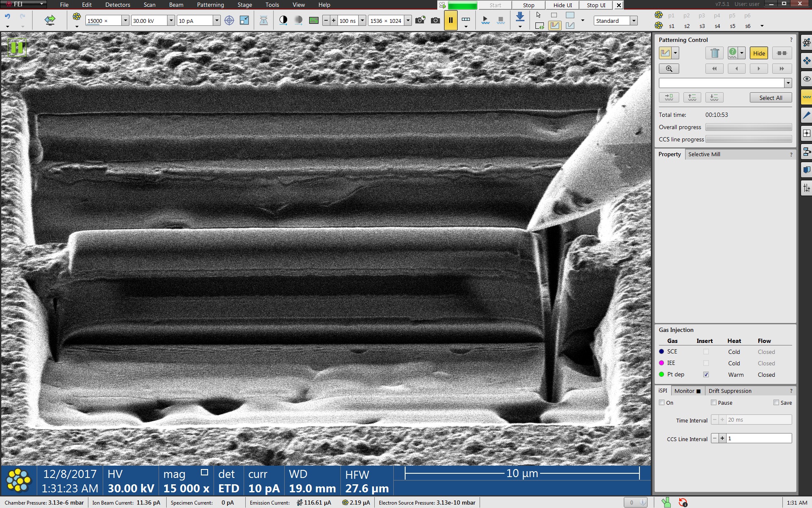Check the Save checkbox
This screenshot has height=508, width=812.
(776, 403)
